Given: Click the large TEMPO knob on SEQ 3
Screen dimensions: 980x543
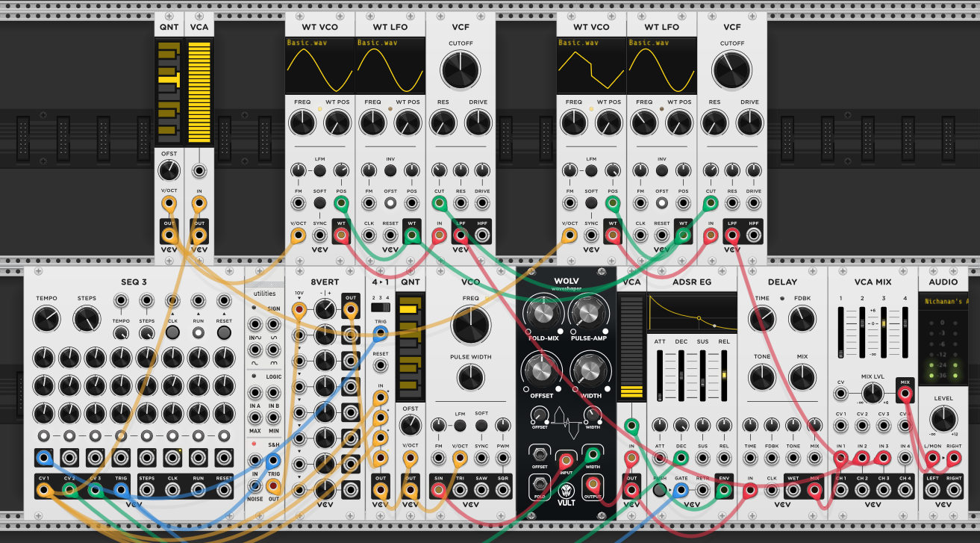Looking at the screenshot, I should (x=46, y=320).
